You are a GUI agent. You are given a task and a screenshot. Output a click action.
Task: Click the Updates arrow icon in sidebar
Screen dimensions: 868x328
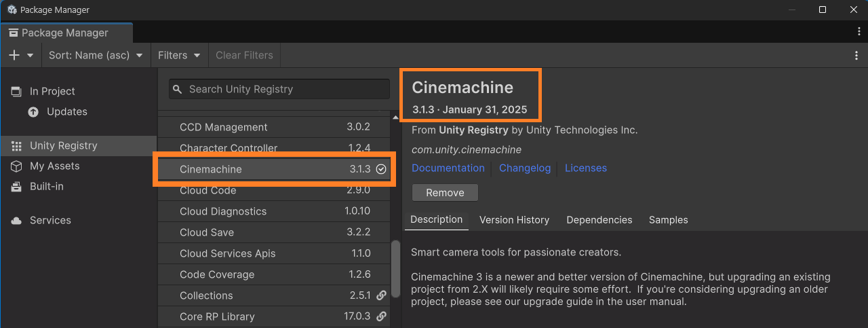pos(33,112)
